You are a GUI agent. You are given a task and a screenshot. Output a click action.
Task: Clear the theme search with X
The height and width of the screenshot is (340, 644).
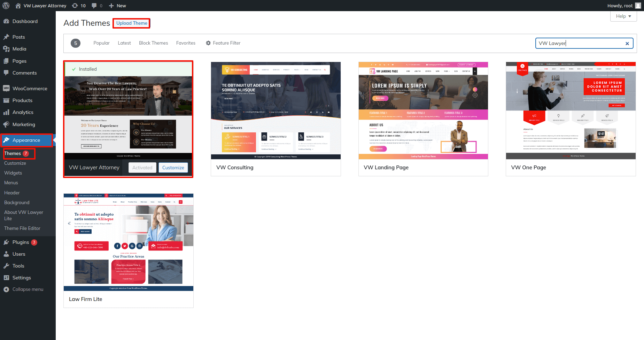627,44
